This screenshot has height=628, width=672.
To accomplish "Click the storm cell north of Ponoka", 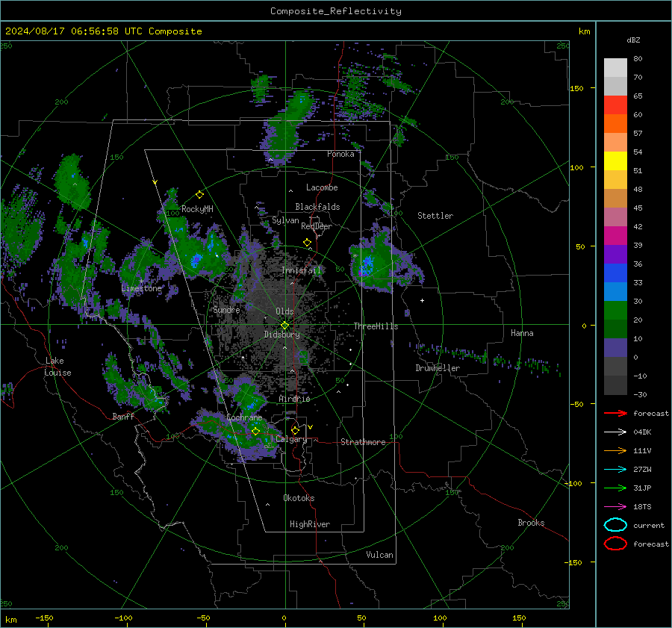I will click(286, 128).
